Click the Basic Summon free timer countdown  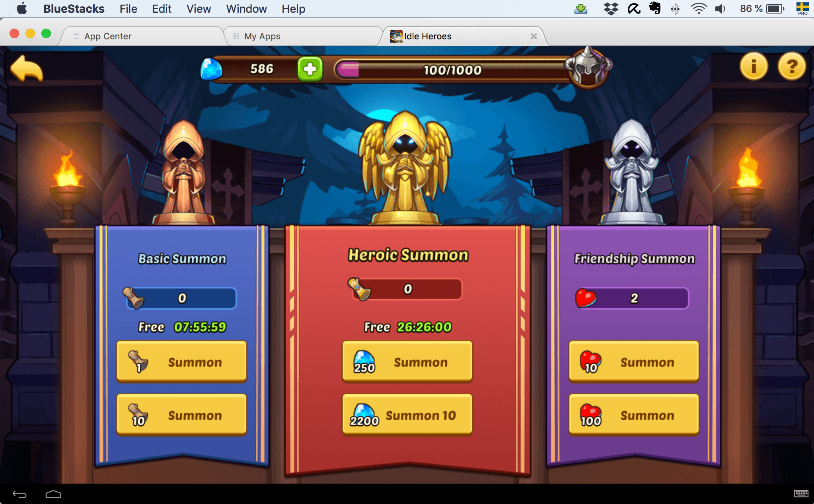point(203,326)
